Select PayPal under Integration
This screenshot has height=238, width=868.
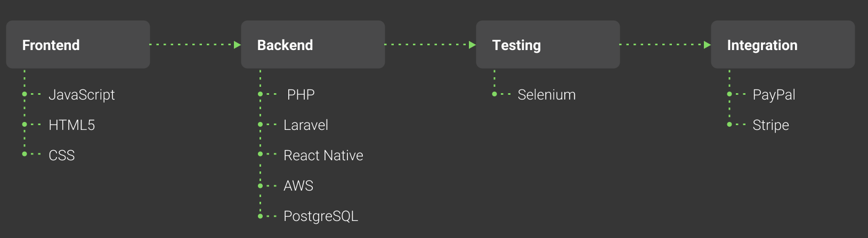[774, 95]
